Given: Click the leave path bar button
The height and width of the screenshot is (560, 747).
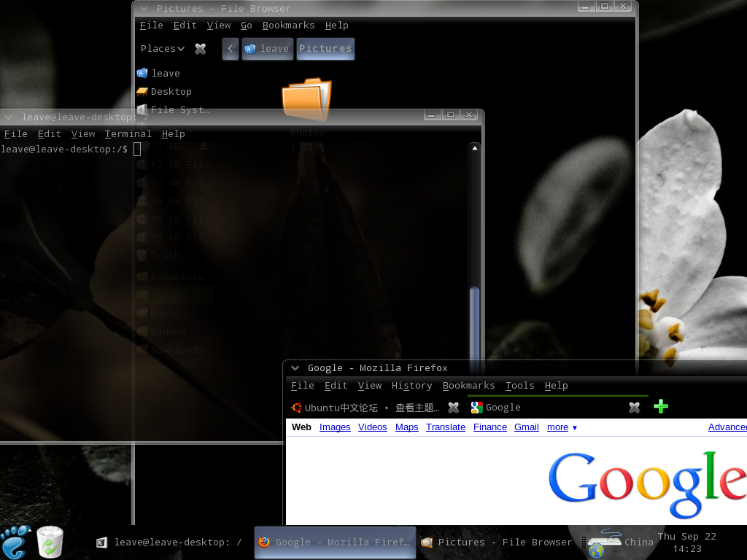Looking at the screenshot, I should pos(267,49).
